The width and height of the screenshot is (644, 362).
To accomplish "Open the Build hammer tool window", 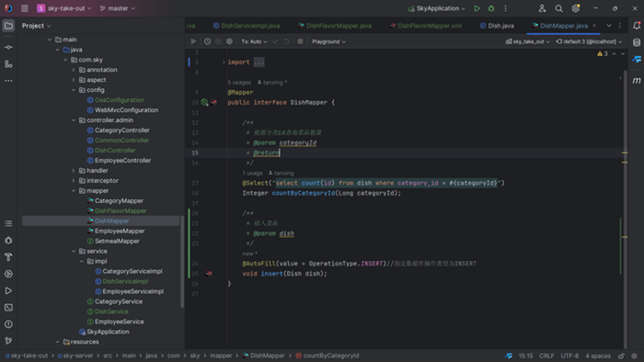I will point(8,257).
